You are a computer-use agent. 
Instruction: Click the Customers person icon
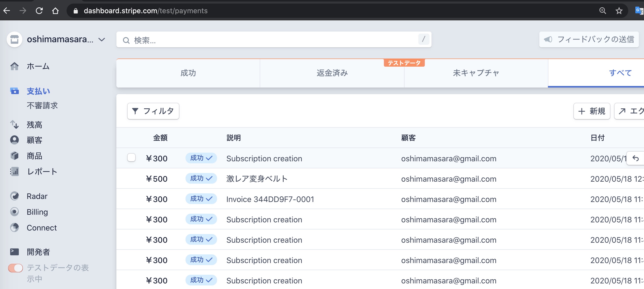pyautogui.click(x=14, y=140)
